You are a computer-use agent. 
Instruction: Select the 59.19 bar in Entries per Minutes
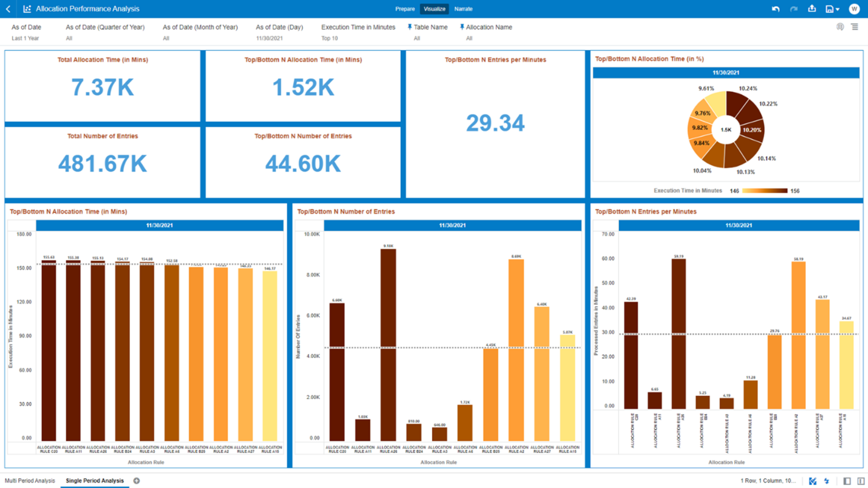(x=678, y=334)
